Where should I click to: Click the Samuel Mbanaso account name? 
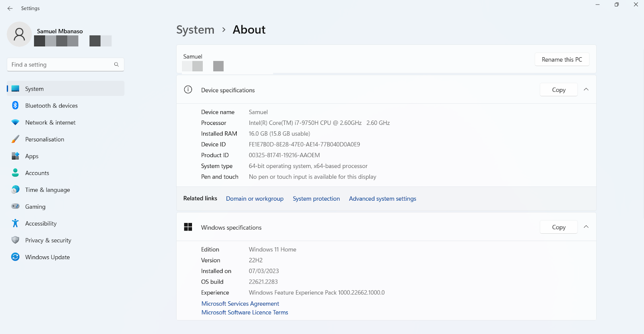point(60,31)
